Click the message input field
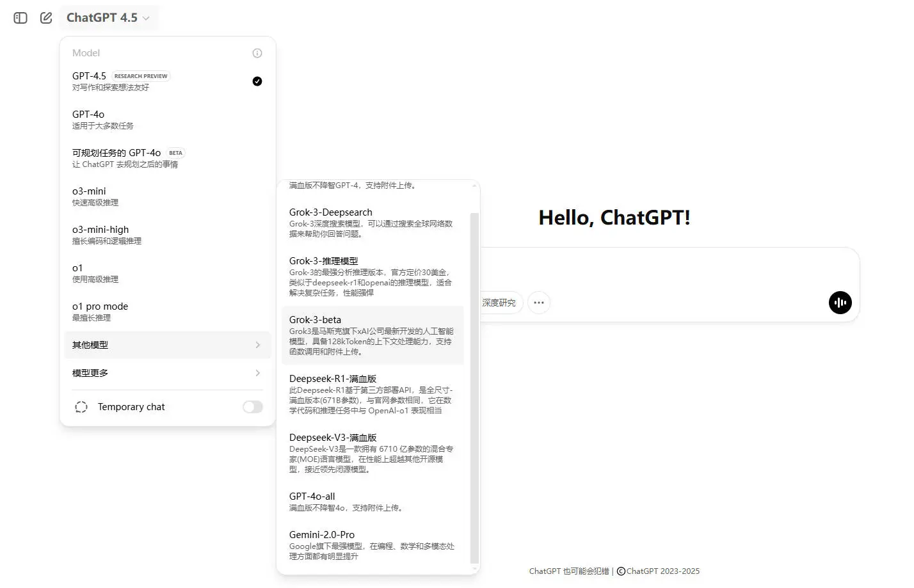Screen dimensions: 914x588 [669, 269]
